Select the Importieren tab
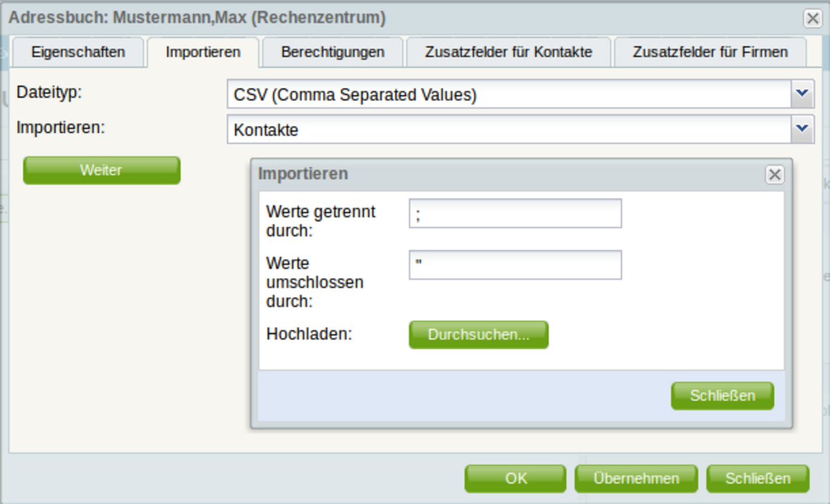 pos(203,52)
